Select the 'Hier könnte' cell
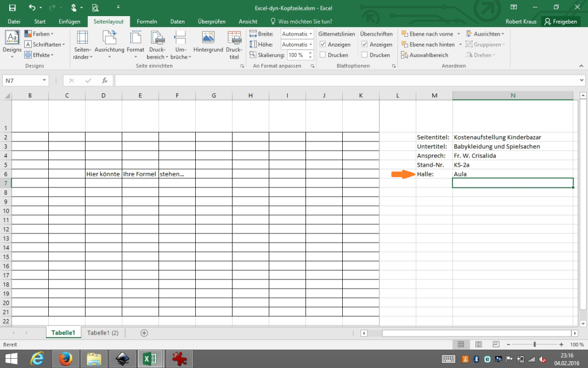The image size is (588, 368). coord(103,174)
